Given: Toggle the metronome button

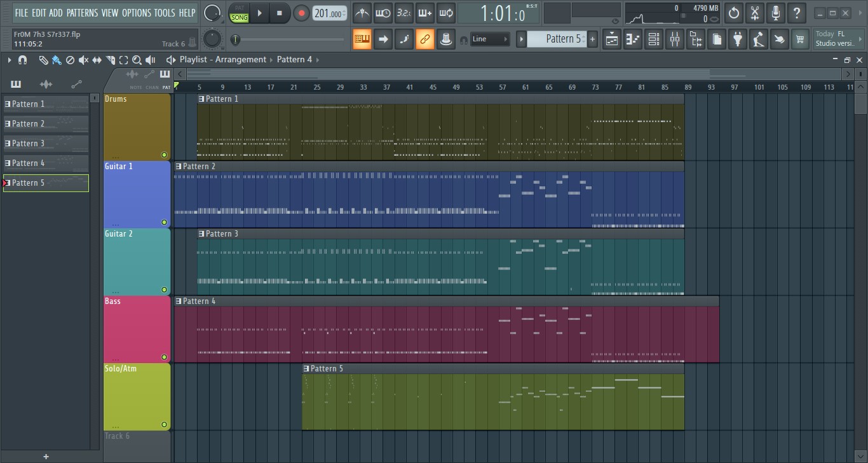Looking at the screenshot, I should (362, 13).
